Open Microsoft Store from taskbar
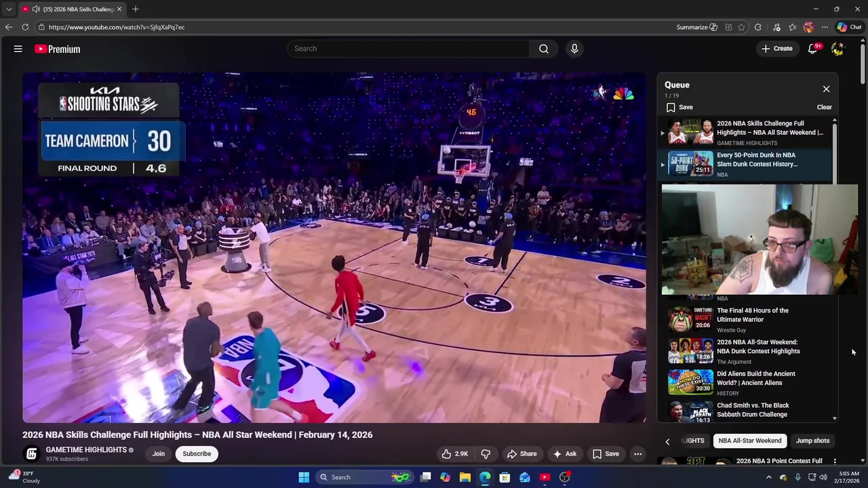 tap(505, 477)
